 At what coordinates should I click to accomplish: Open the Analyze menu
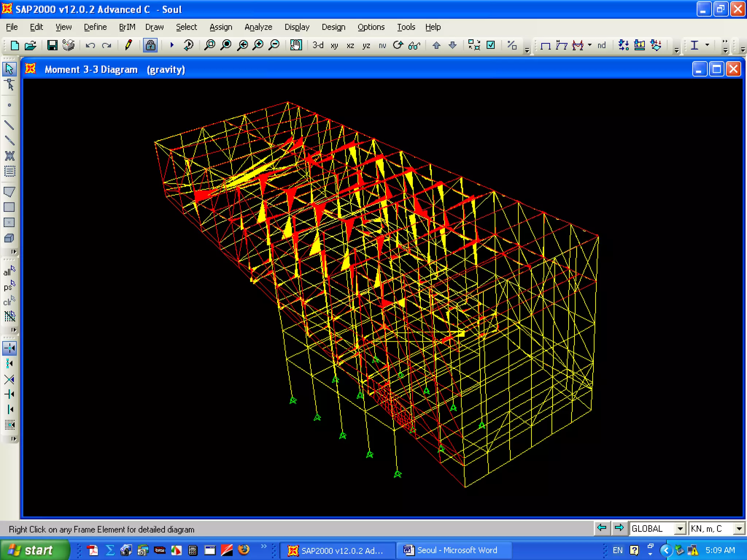(x=258, y=27)
